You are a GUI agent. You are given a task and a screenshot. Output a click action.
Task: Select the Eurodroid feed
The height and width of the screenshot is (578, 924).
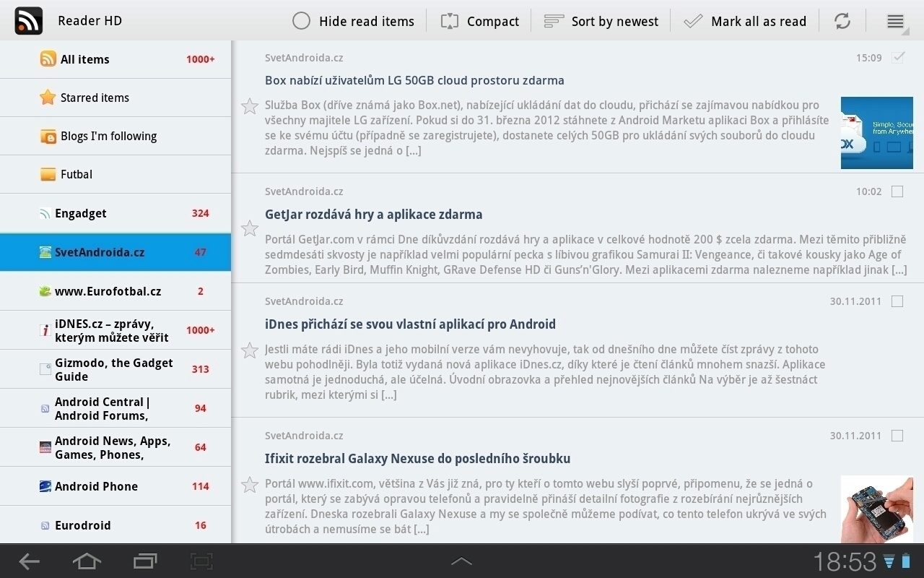[115, 525]
